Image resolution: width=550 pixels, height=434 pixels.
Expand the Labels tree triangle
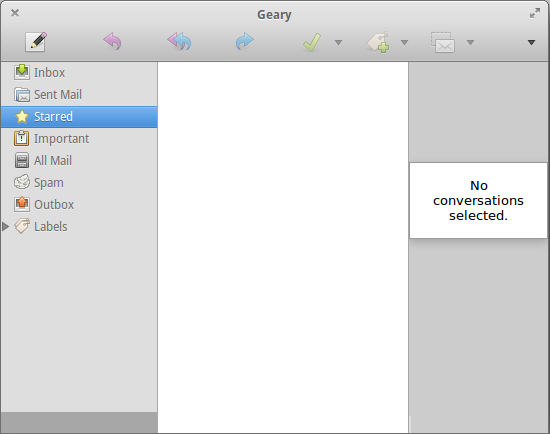[5, 227]
